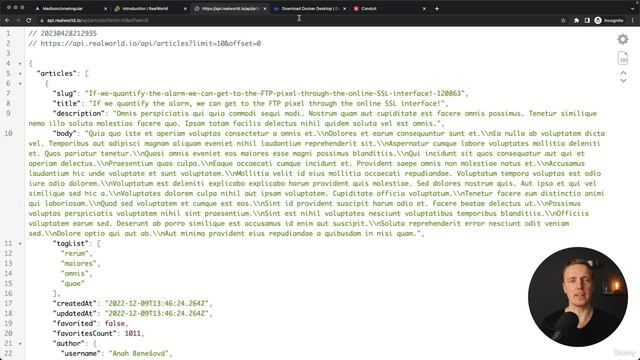Collapse the "articles" array fold arrow
The height and width of the screenshot is (360, 640).
20,74
